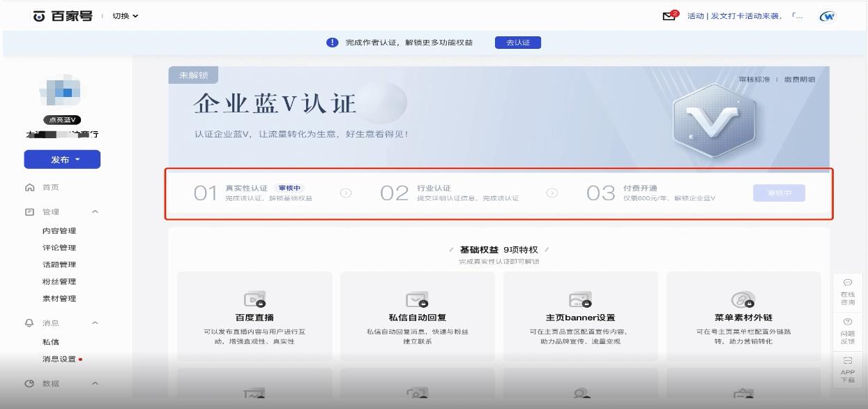The image size is (868, 409).
Task: Open the 缴费明细 link
Action: [800, 80]
